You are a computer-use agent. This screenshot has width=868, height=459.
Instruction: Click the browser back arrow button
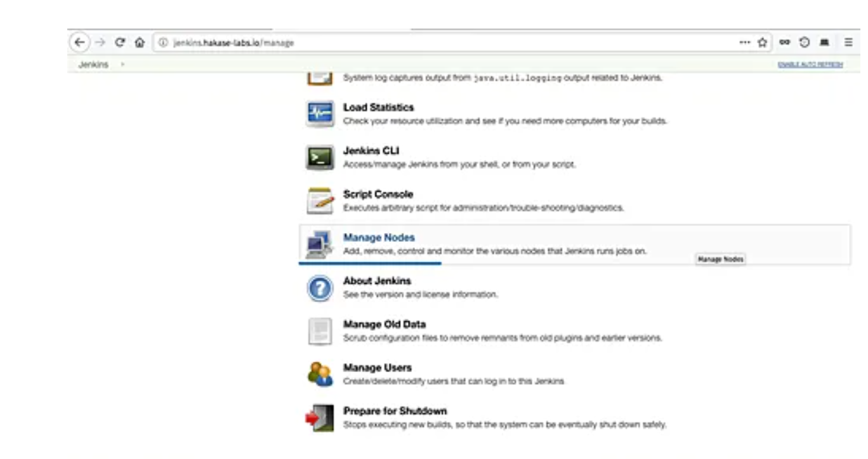(x=79, y=43)
